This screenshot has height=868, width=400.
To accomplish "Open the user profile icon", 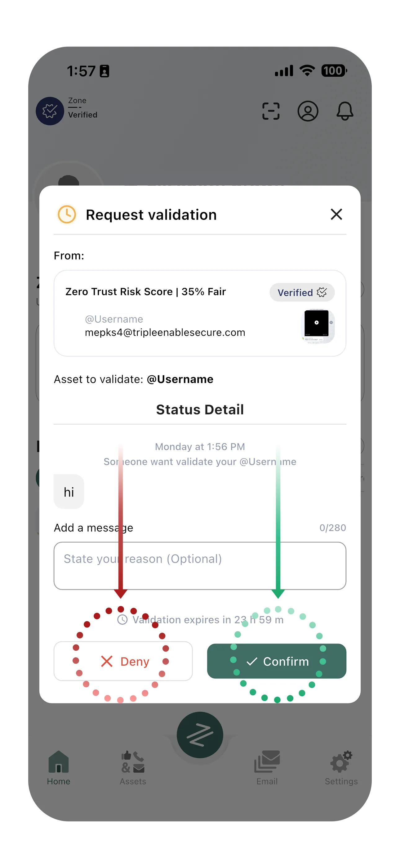I will 308,111.
